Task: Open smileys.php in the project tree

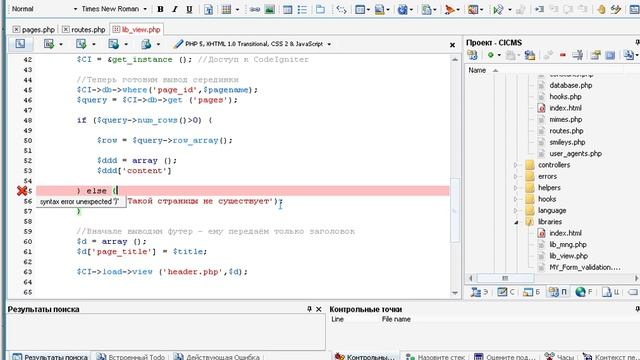Action: 567,142
